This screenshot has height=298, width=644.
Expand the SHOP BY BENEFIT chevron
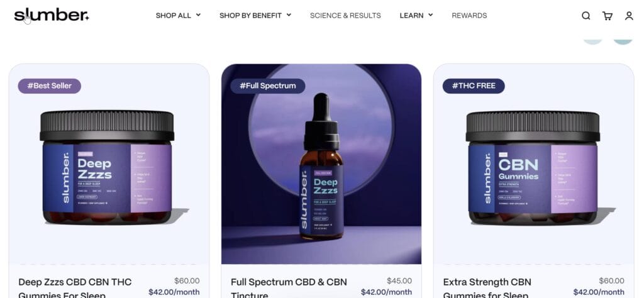tap(289, 15)
